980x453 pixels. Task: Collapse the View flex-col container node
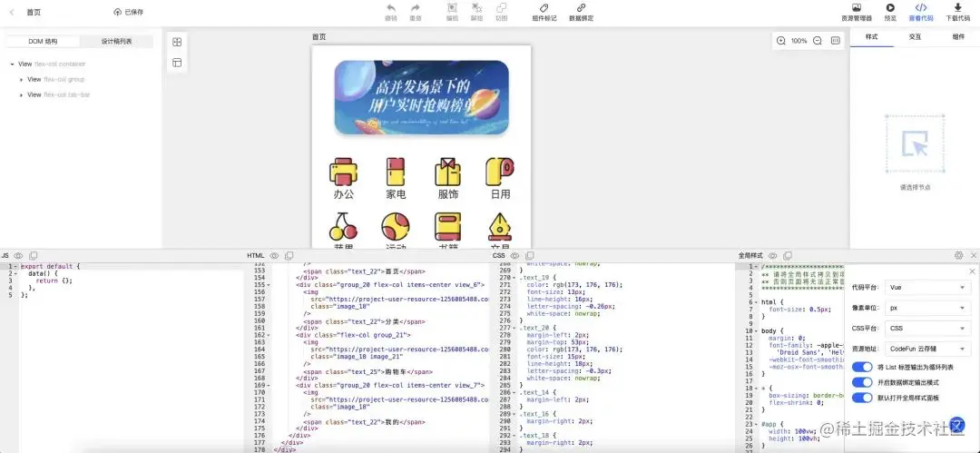tap(12, 64)
